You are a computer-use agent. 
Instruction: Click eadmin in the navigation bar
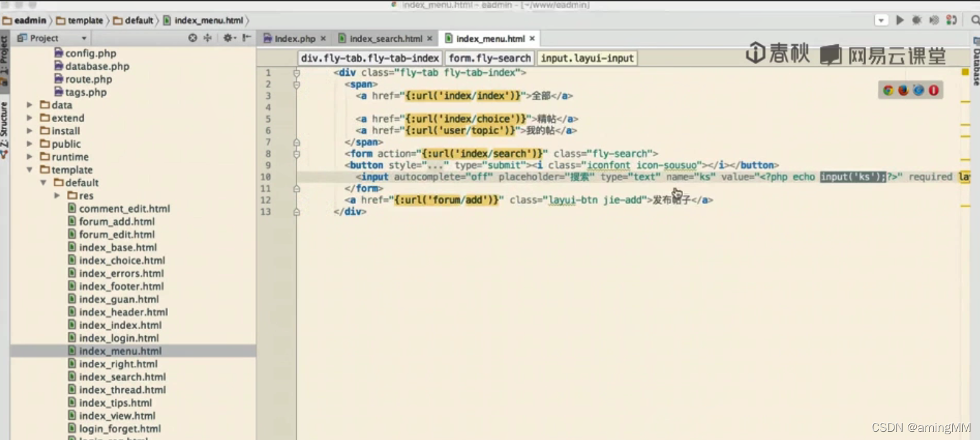pyautogui.click(x=24, y=20)
